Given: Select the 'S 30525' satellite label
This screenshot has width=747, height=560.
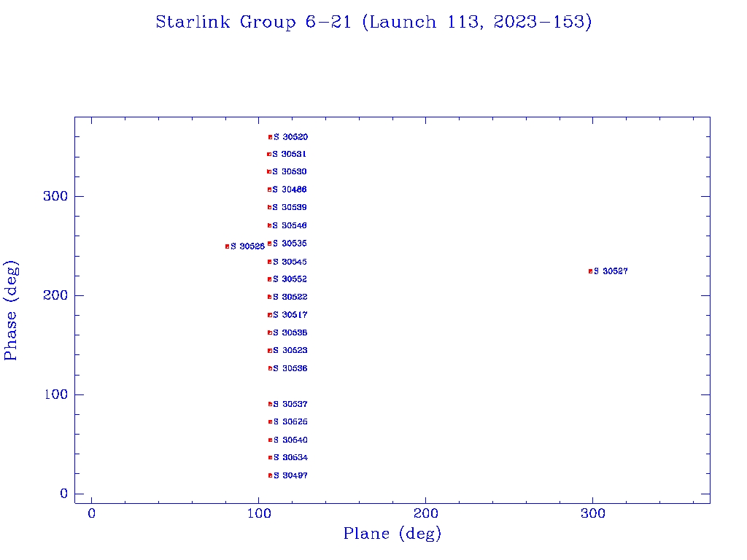Looking at the screenshot, I should click(290, 422).
